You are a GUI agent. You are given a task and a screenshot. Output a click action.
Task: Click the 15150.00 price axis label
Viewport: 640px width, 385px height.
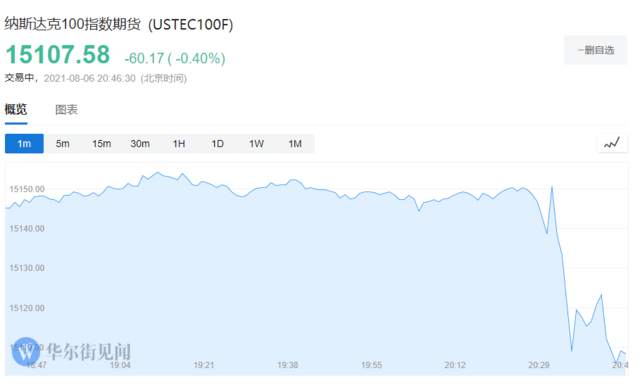pyautogui.click(x=27, y=189)
